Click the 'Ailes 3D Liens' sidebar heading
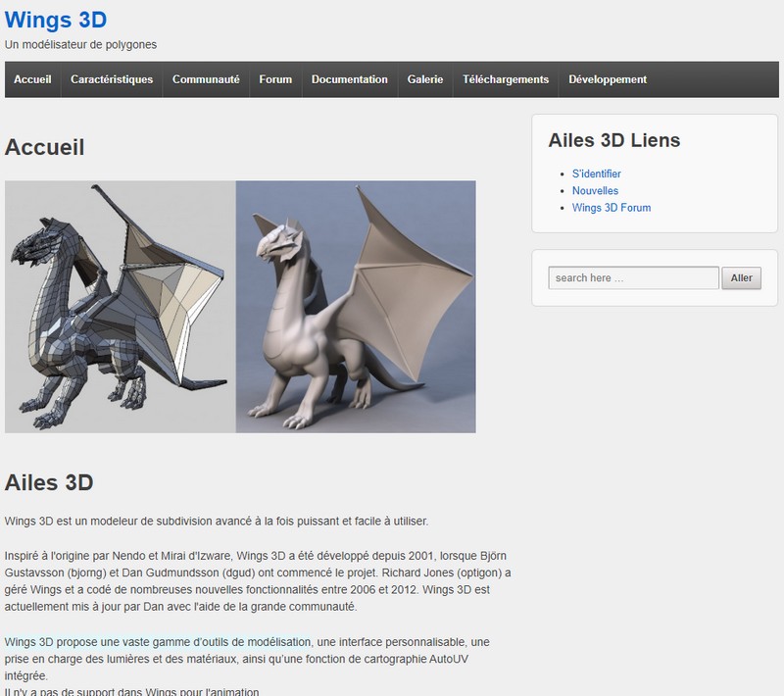This screenshot has height=696, width=784. 614,140
